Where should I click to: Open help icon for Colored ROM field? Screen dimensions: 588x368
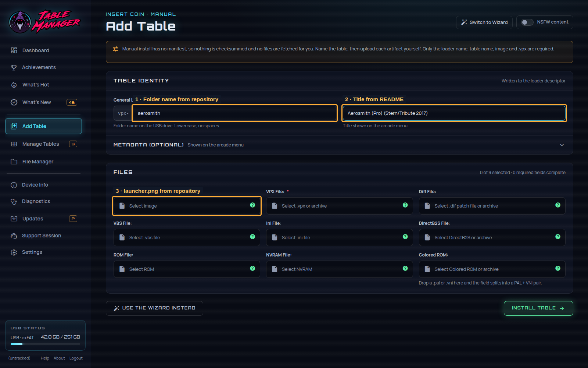[x=558, y=269]
